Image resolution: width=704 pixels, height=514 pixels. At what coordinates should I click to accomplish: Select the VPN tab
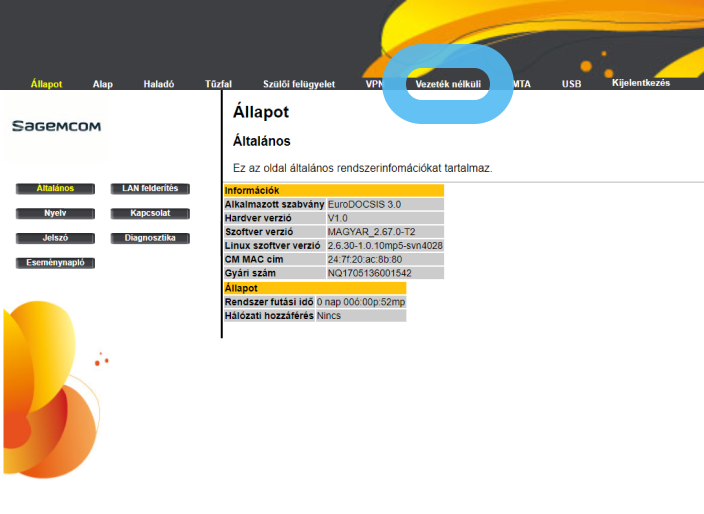tap(375, 85)
